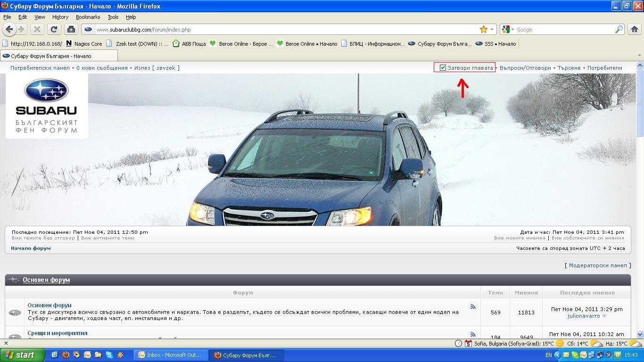
Task: Click into the Google search field
Action: [565, 29]
